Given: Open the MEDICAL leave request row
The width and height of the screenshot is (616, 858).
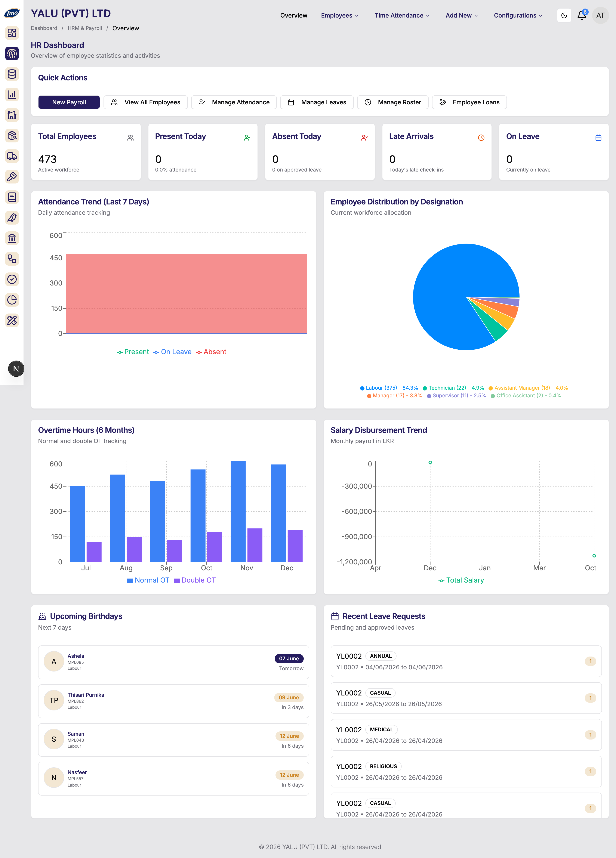Looking at the screenshot, I should [466, 735].
